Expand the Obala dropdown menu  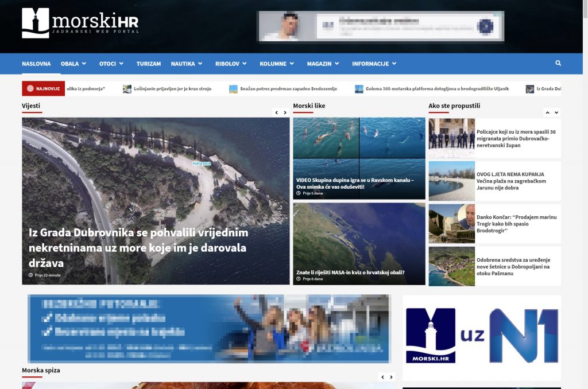(x=73, y=64)
